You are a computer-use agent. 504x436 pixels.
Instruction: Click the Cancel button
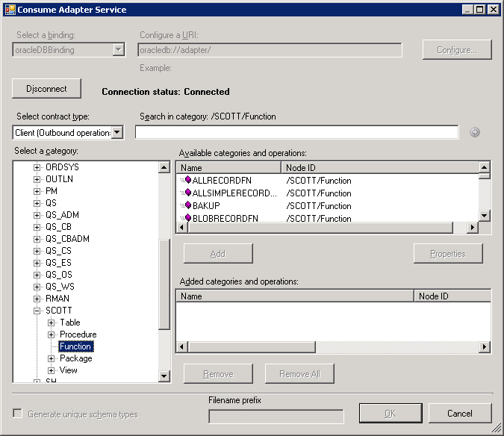tap(460, 413)
